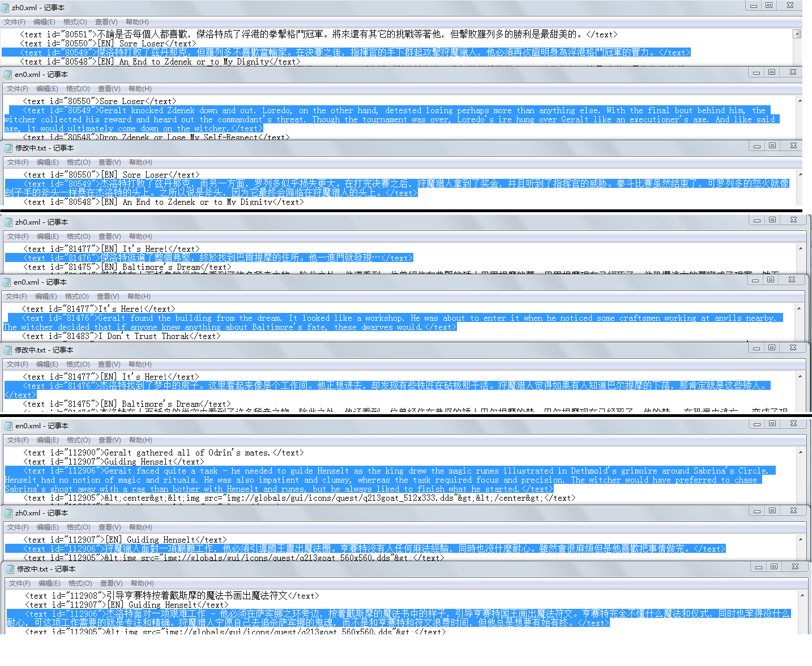The width and height of the screenshot is (812, 666).
Task: Click Notepad icon of zh0.xml window showing id 81477
Action: click(x=8, y=222)
